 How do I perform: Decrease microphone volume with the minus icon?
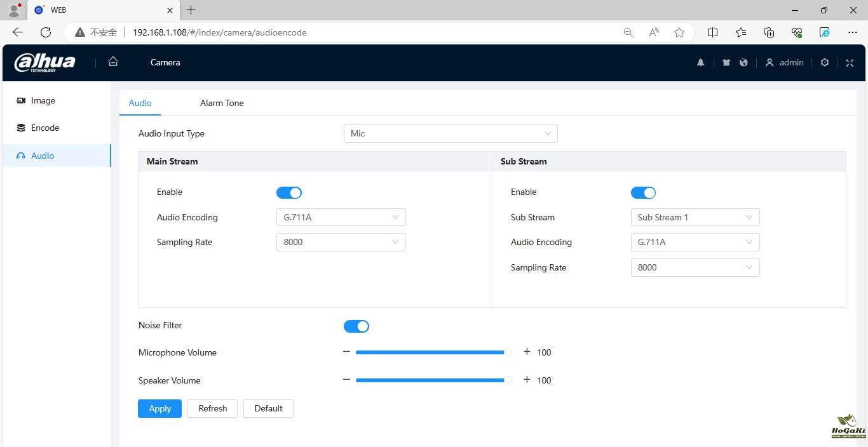(346, 352)
